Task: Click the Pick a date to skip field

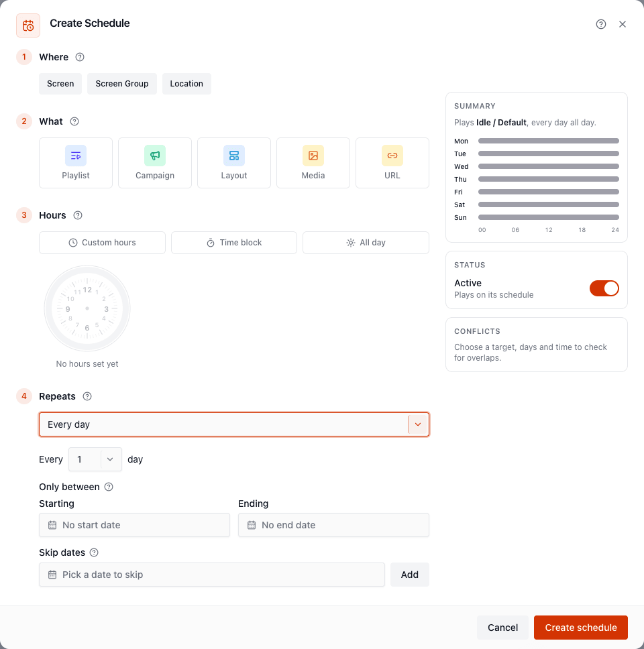Action: pos(211,575)
